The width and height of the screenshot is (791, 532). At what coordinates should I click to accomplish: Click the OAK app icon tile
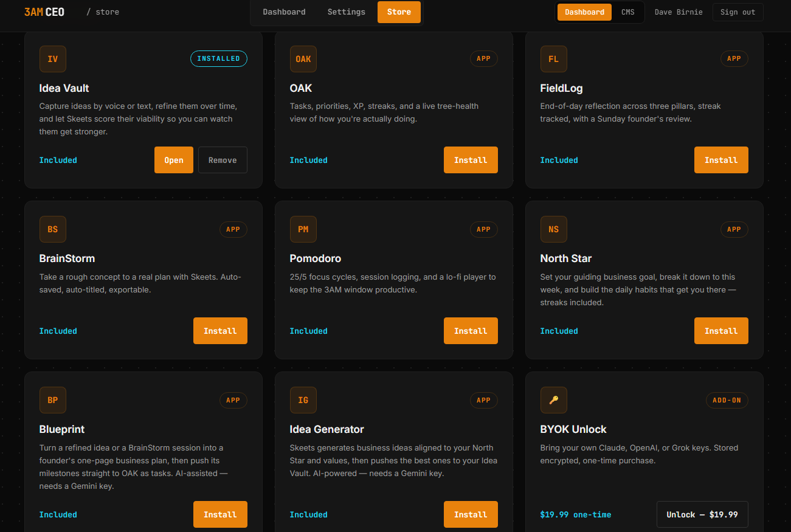(x=303, y=59)
